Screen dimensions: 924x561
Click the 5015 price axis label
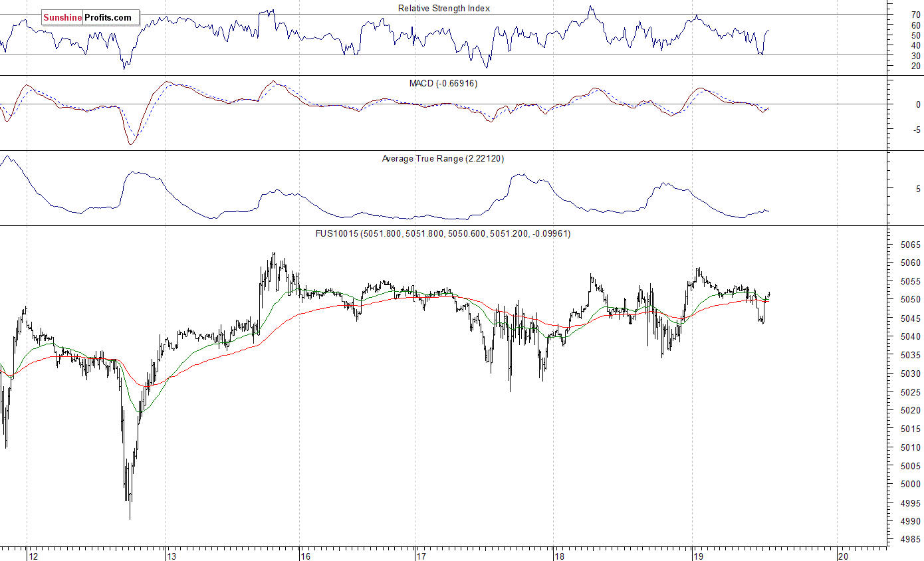(910, 429)
